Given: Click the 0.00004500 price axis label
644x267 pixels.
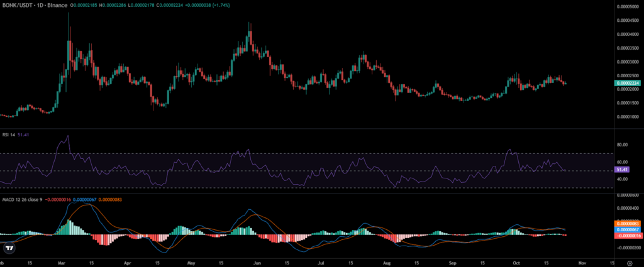Looking at the screenshot, I should (x=628, y=21).
